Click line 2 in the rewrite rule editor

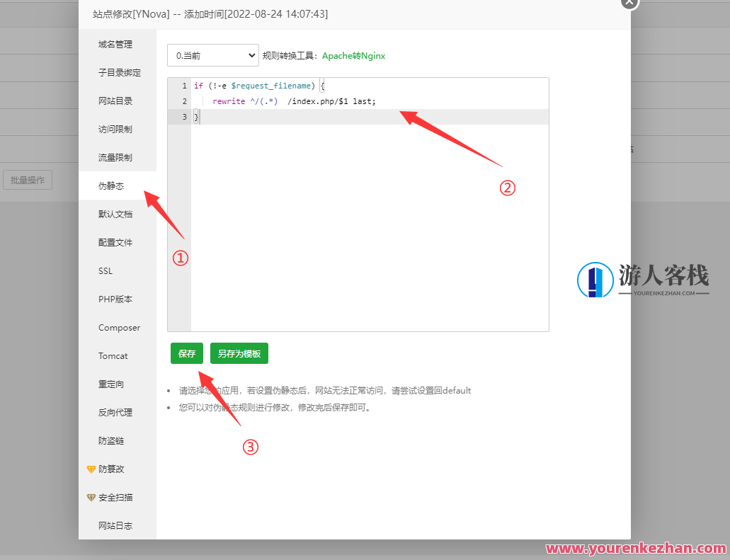pos(297,101)
